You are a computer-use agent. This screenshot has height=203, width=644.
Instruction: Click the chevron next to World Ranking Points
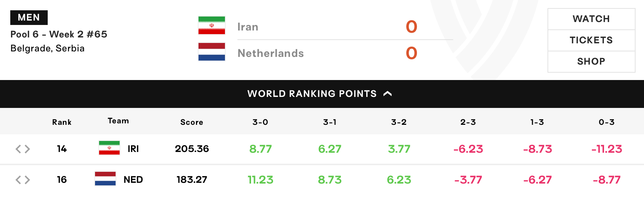pos(388,94)
